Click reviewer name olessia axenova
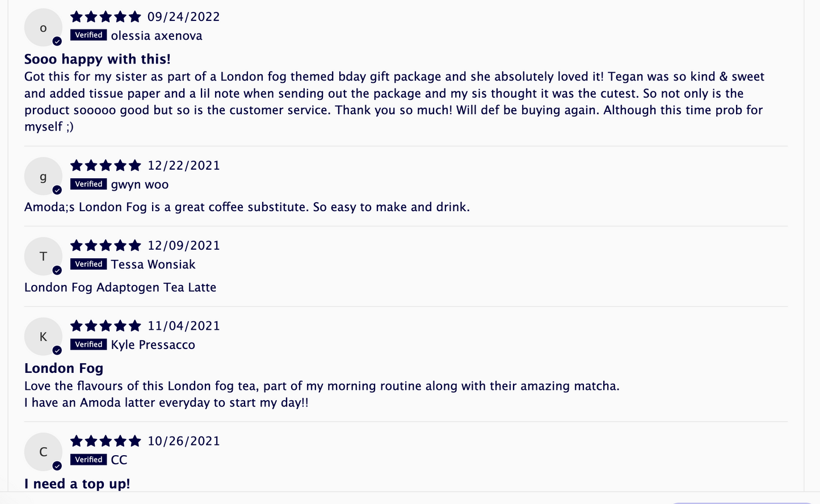 click(x=157, y=36)
